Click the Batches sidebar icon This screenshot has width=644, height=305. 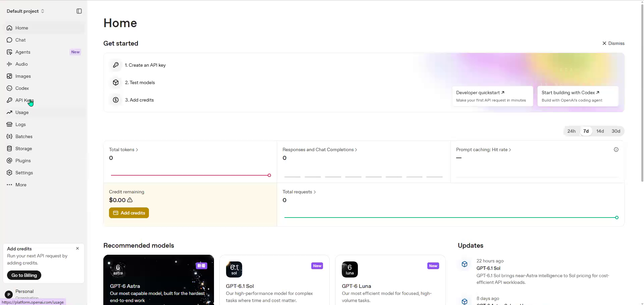(x=9, y=136)
